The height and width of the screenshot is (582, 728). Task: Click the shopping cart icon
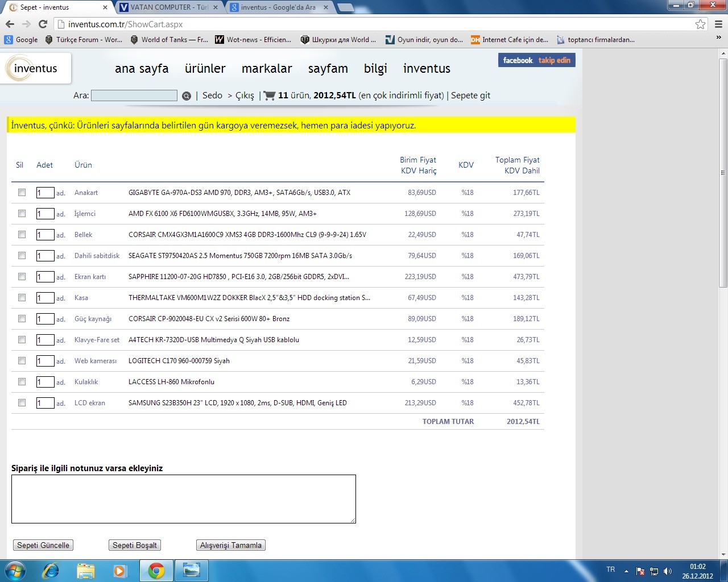pyautogui.click(x=270, y=95)
